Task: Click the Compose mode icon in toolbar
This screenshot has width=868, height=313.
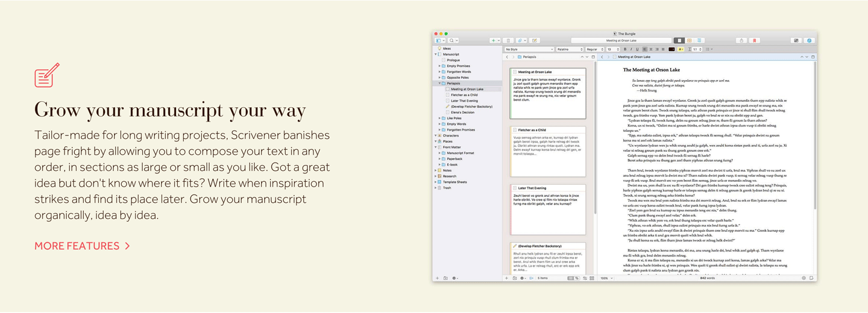Action: (796, 41)
